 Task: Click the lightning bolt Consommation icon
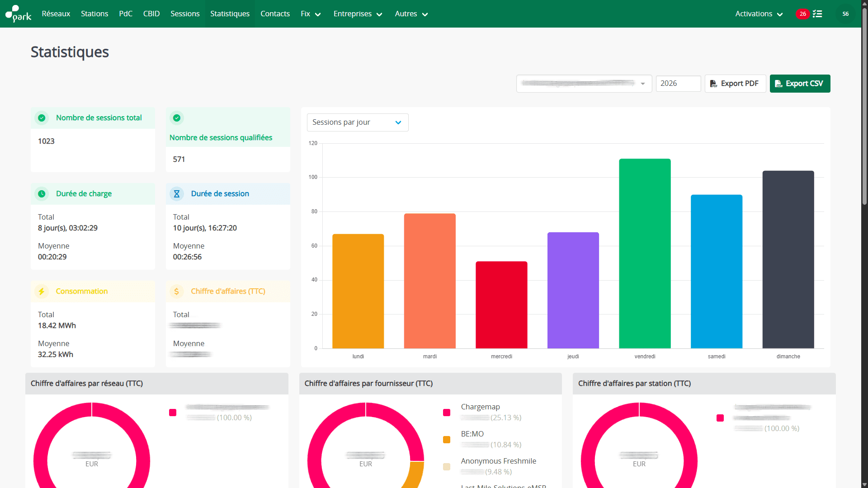(42, 291)
